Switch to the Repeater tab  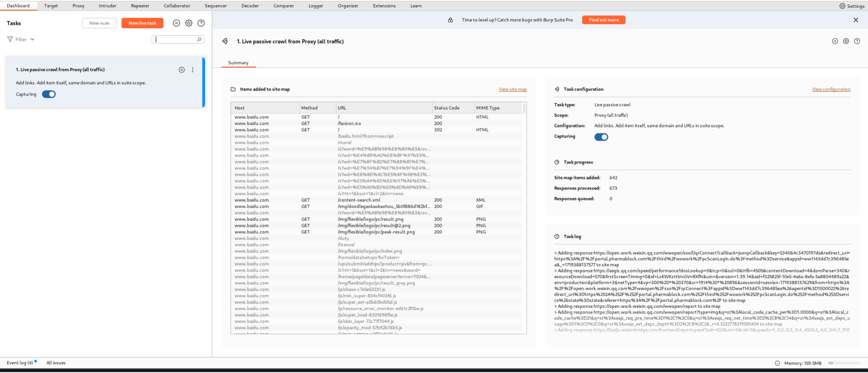[x=140, y=6]
